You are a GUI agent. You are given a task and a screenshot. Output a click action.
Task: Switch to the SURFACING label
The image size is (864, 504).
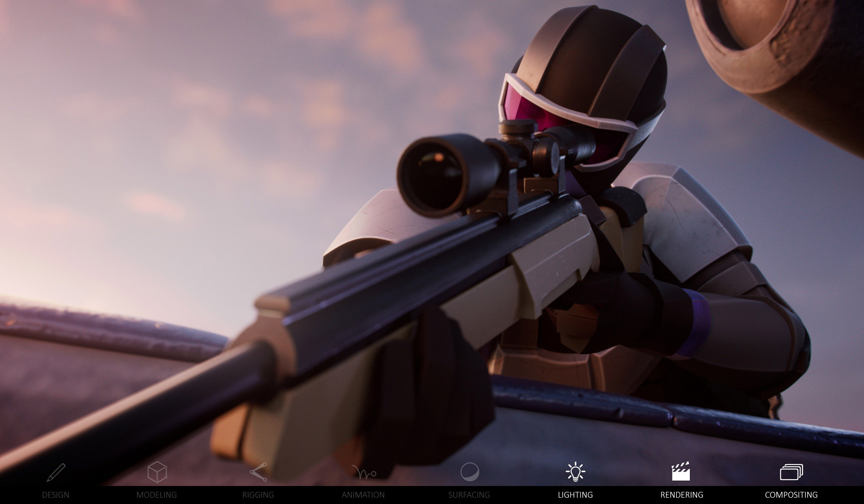click(469, 495)
